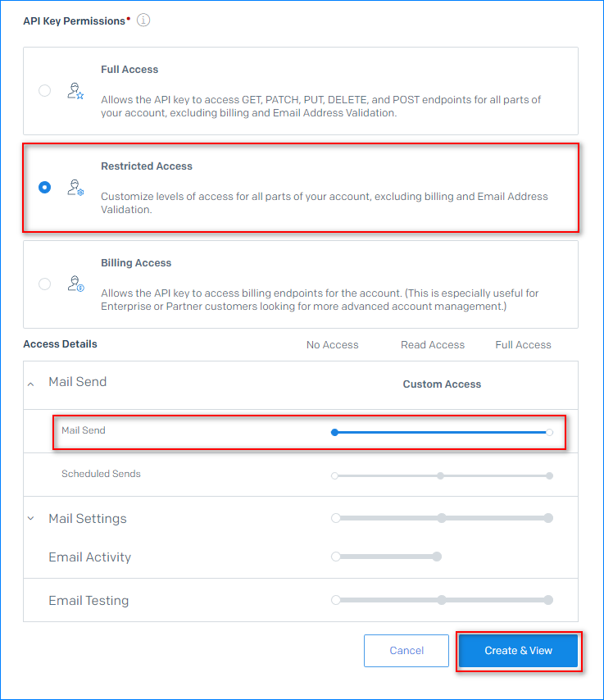Image resolution: width=604 pixels, height=700 pixels.
Task: Collapse the Mail Send section chevron
Action: 31,384
